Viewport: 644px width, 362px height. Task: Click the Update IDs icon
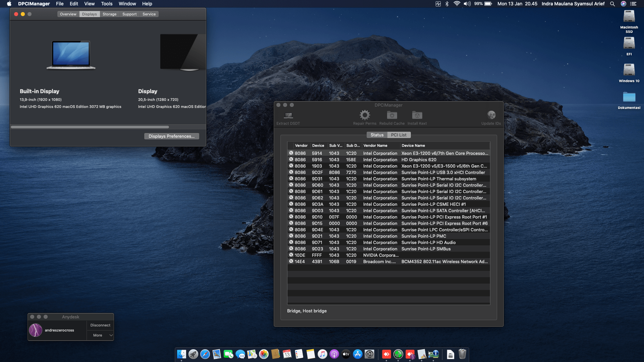491,115
